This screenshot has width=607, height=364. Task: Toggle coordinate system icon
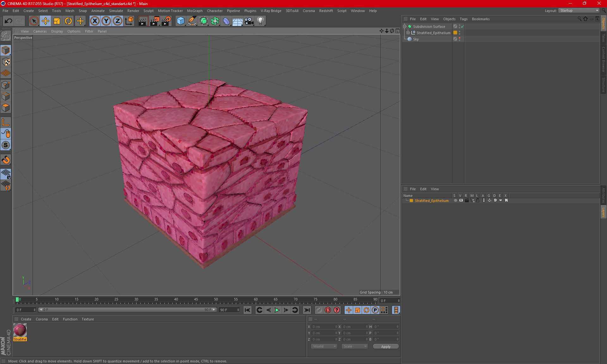coord(129,21)
